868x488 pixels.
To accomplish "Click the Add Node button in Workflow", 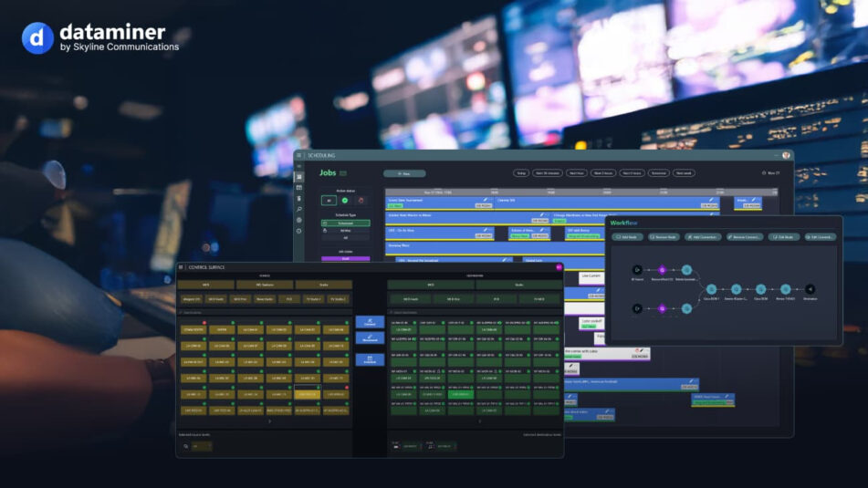I will click(628, 237).
